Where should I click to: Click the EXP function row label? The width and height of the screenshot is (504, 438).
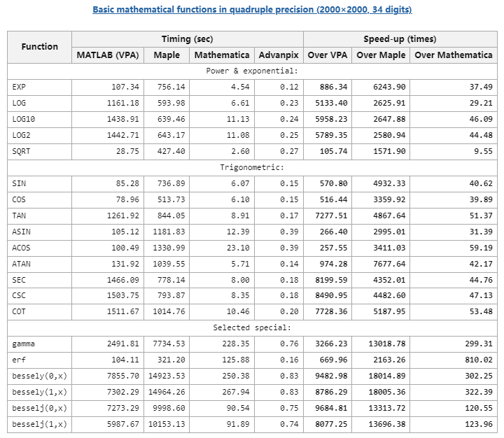point(19,87)
